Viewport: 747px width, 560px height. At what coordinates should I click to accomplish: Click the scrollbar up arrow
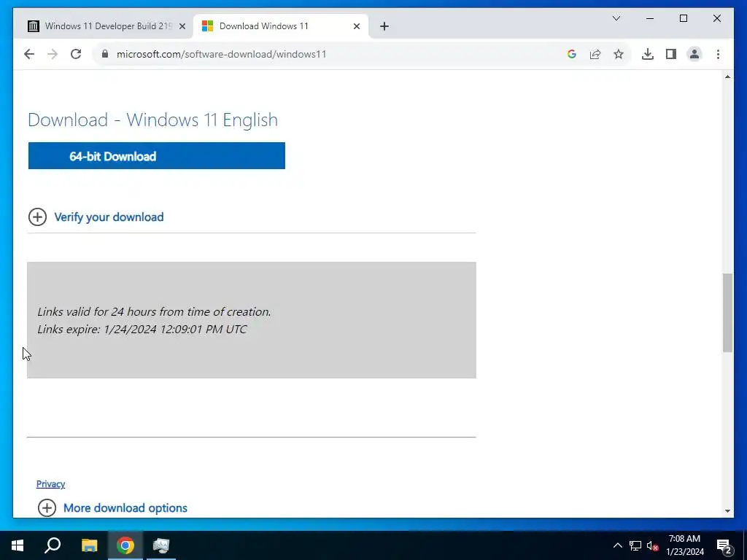tap(727, 77)
